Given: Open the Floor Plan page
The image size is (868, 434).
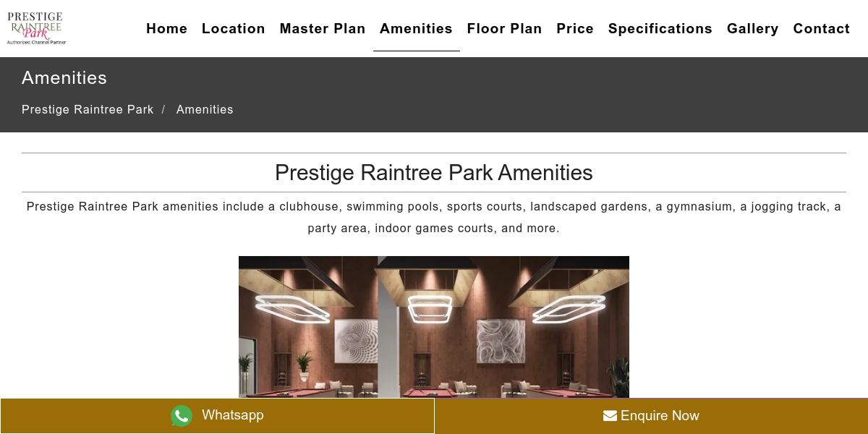Looking at the screenshot, I should (504, 28).
